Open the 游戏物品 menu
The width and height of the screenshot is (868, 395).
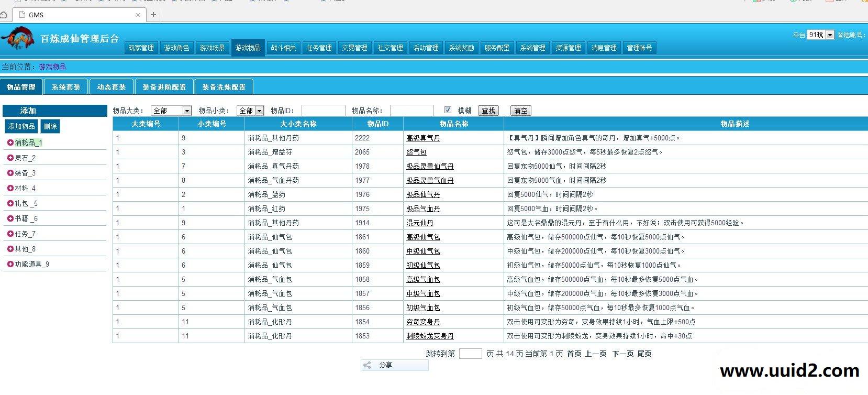click(x=248, y=47)
